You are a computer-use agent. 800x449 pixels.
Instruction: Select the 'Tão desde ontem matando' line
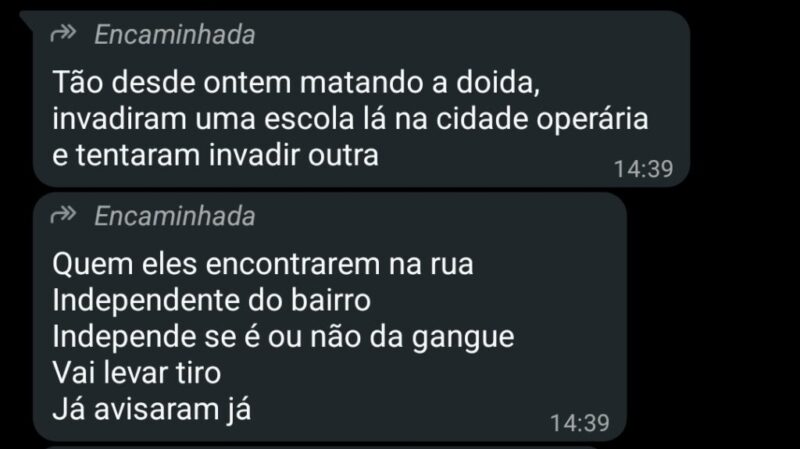click(x=296, y=82)
